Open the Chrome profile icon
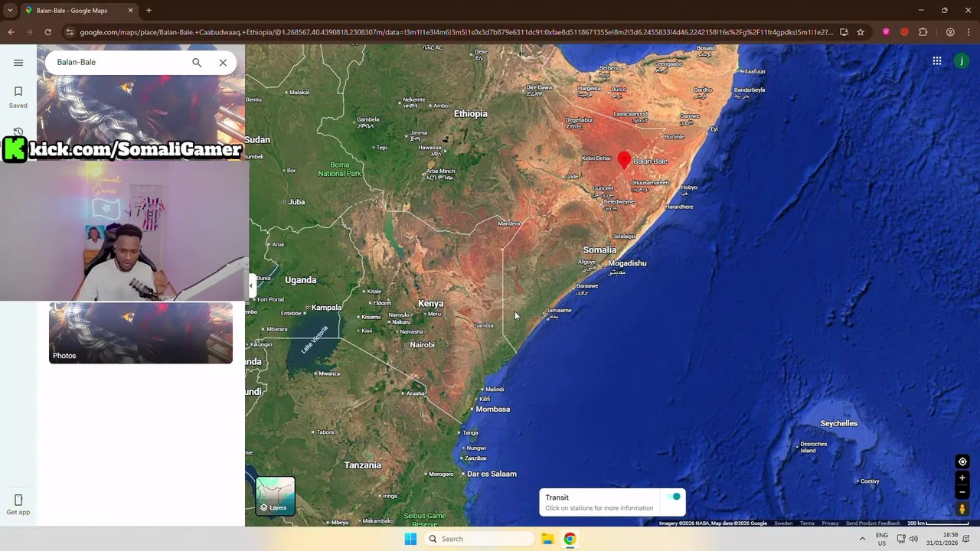This screenshot has height=551, width=980. coord(950,32)
